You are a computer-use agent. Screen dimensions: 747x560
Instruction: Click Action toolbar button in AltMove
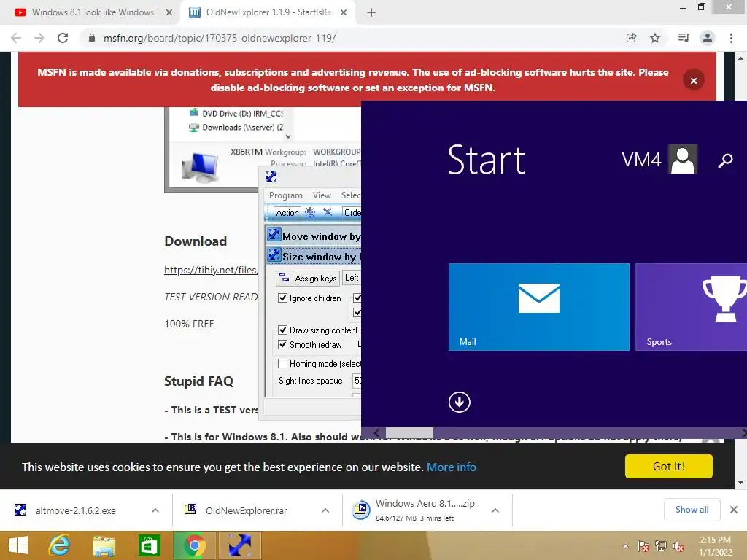coord(287,213)
